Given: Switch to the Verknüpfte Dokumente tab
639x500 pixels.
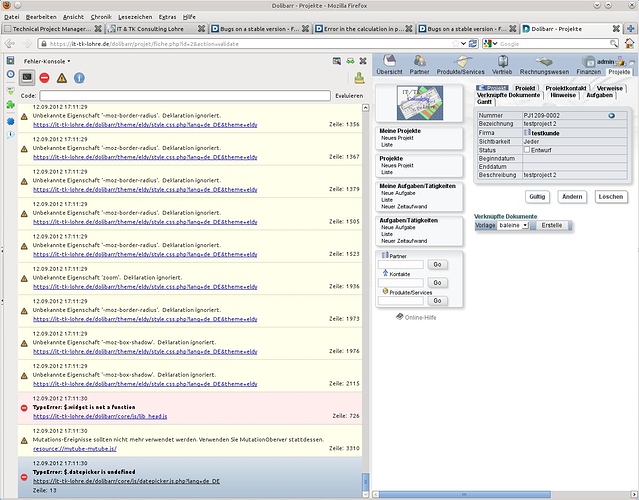Looking at the screenshot, I should pyautogui.click(x=508, y=95).
